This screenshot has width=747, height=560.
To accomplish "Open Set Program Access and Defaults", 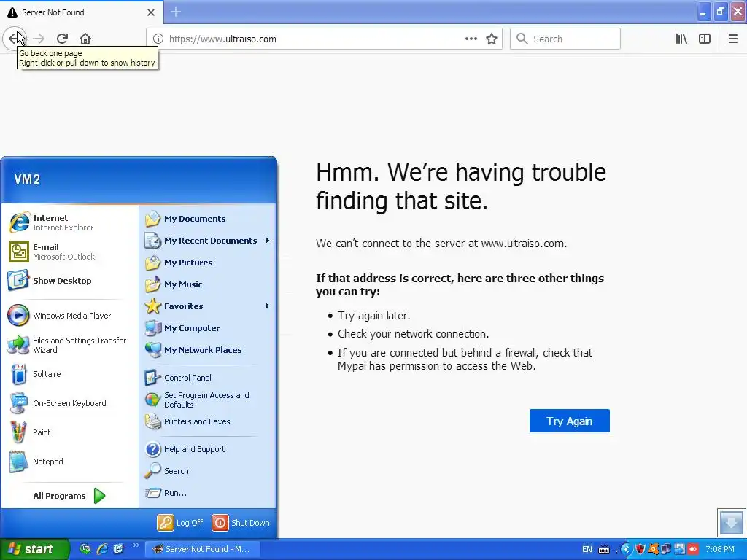I will coord(208,400).
